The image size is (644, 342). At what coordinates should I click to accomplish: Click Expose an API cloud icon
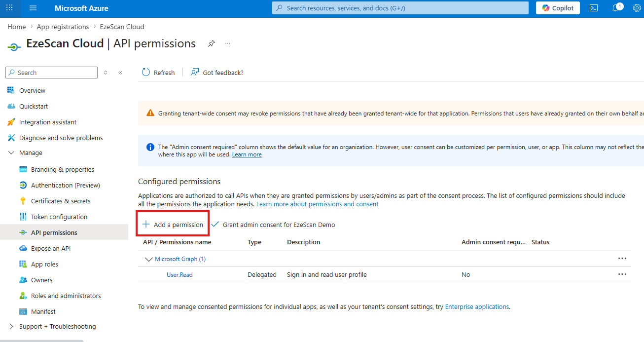pos(23,248)
